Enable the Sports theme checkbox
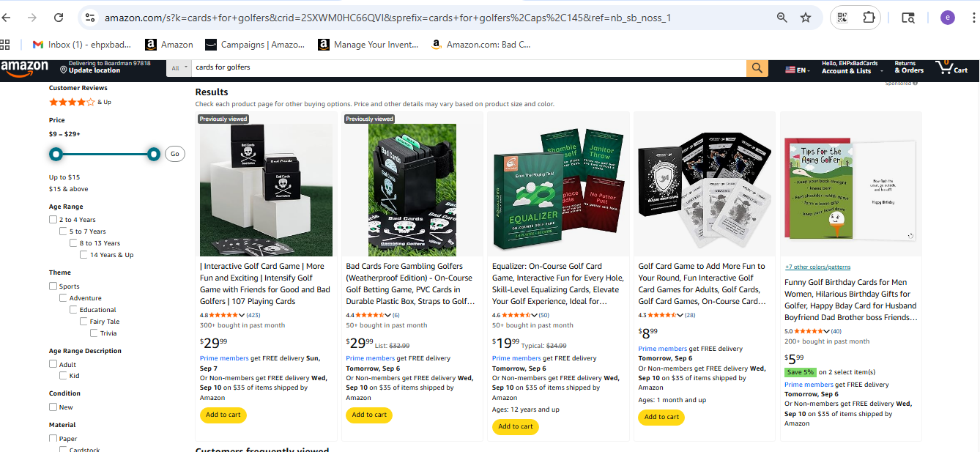 point(53,286)
